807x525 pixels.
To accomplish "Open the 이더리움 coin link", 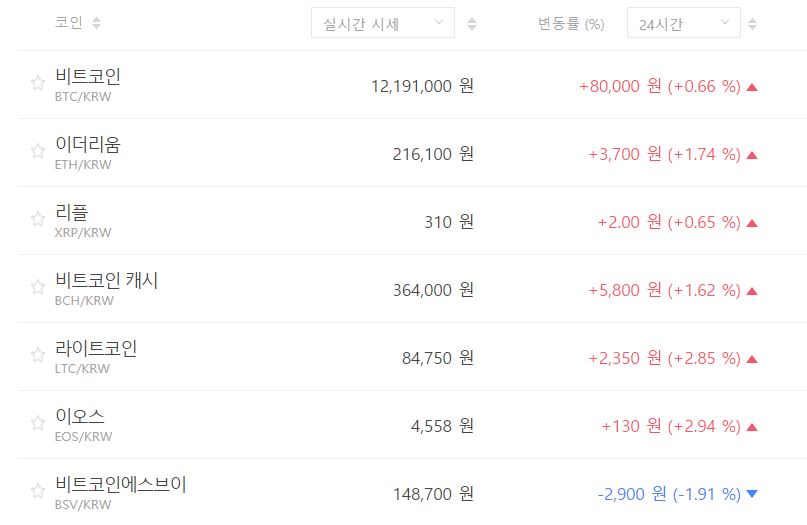I will coord(88,144).
